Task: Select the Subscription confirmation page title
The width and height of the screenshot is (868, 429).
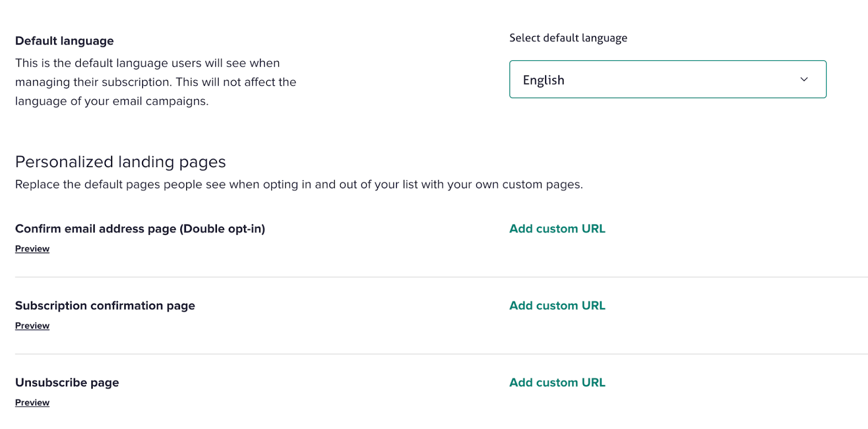Action: 105,306
